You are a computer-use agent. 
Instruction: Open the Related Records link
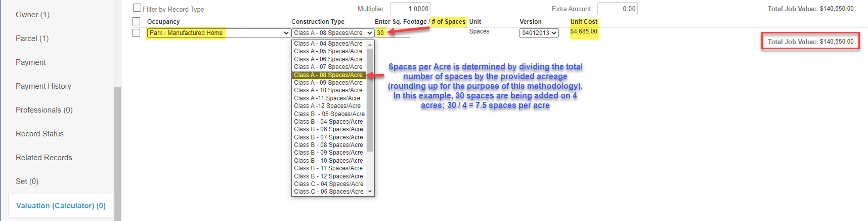coord(44,158)
